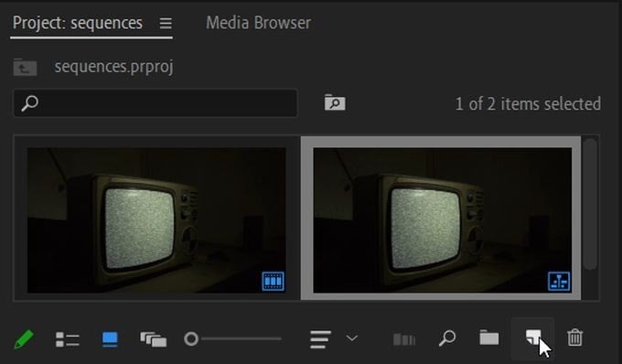Viewport: 622px width, 364px height.
Task: Click the navigate up folder icon
Action: pyautogui.click(x=25, y=67)
